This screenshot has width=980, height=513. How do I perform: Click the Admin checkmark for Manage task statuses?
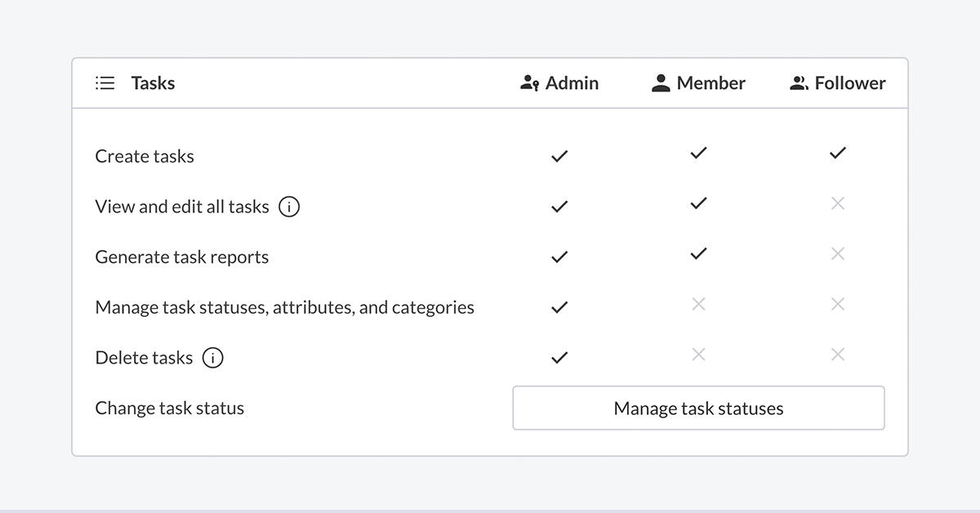559,306
